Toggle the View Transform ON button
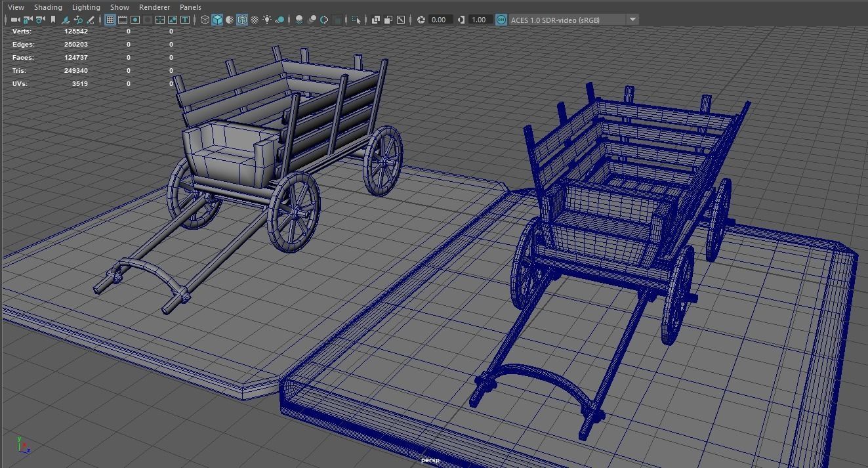 point(501,20)
